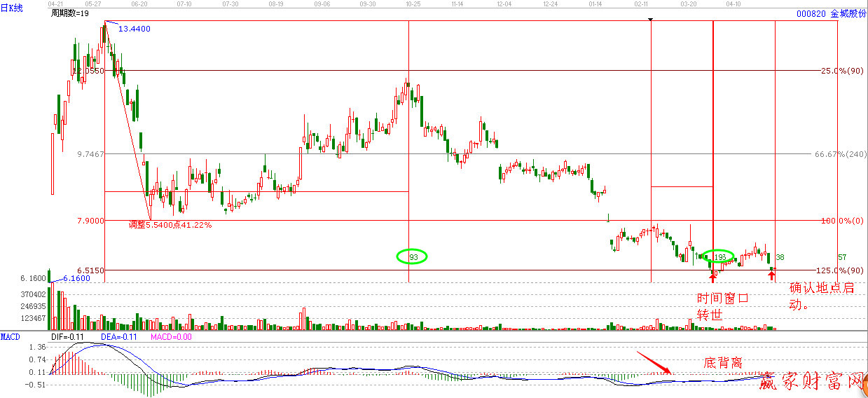Screen dimensions: 868x398
Task: Click the 06-20 date on the time axis
Action: click(x=139, y=4)
